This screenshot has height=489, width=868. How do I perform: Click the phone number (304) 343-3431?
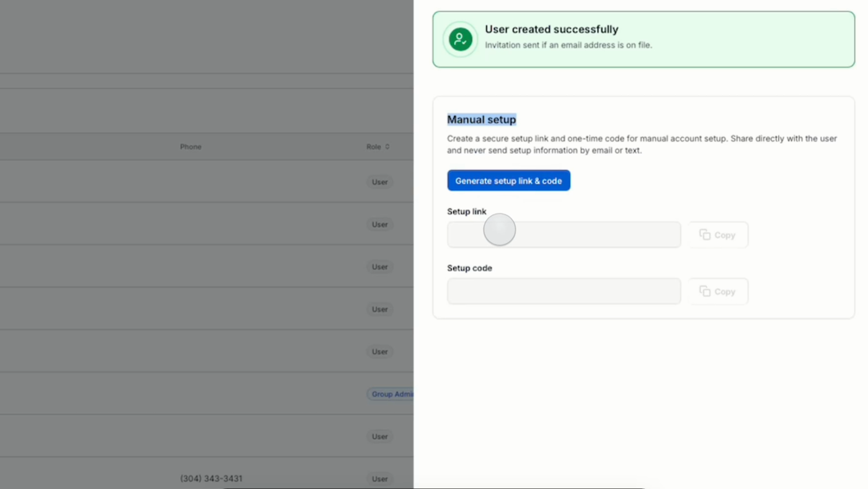(211, 478)
